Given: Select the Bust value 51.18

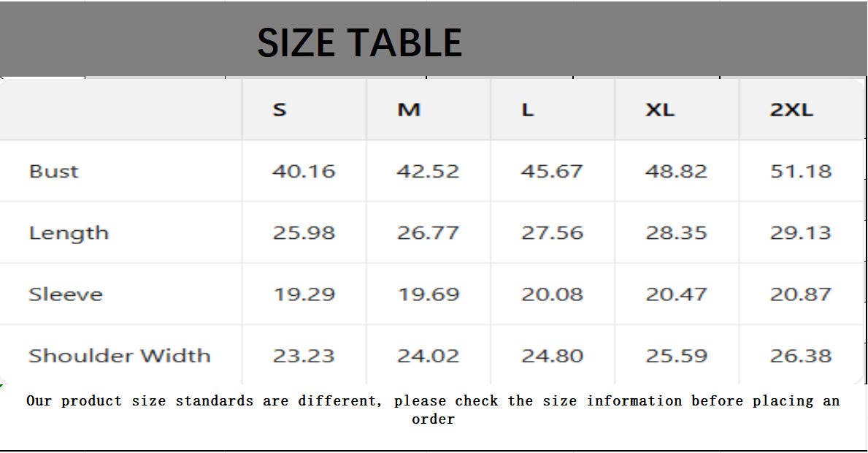Looking at the screenshot, I should pos(801,172).
